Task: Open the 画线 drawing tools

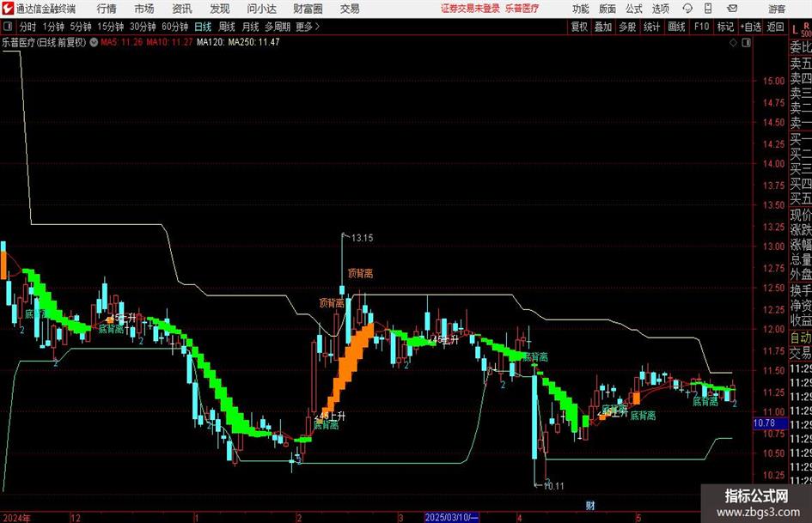Action: [676, 27]
